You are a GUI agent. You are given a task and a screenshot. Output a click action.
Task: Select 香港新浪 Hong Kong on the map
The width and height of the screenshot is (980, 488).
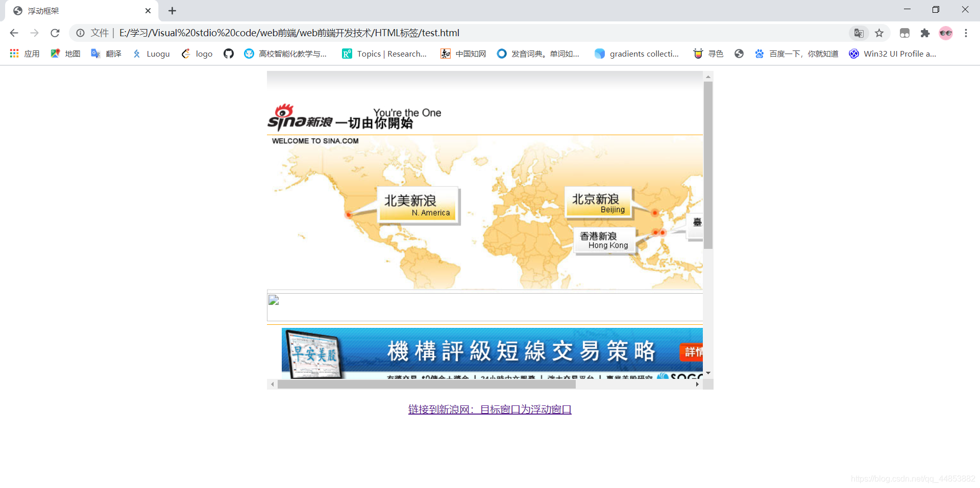pos(605,240)
